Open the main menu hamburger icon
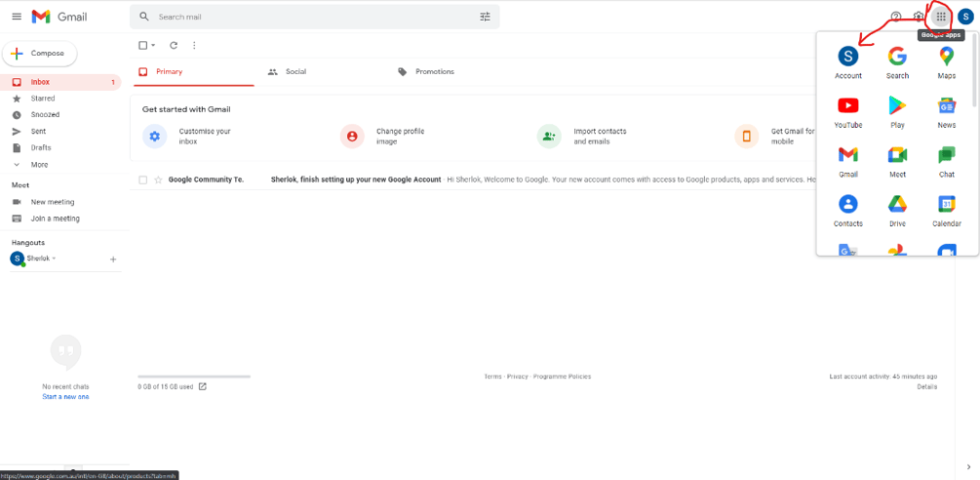 coord(17,17)
